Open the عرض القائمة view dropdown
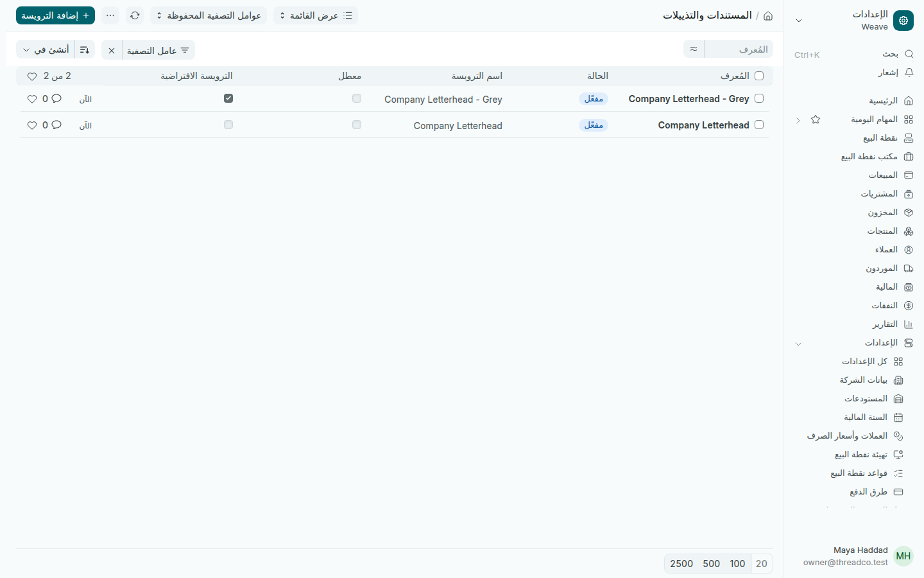 pos(316,15)
